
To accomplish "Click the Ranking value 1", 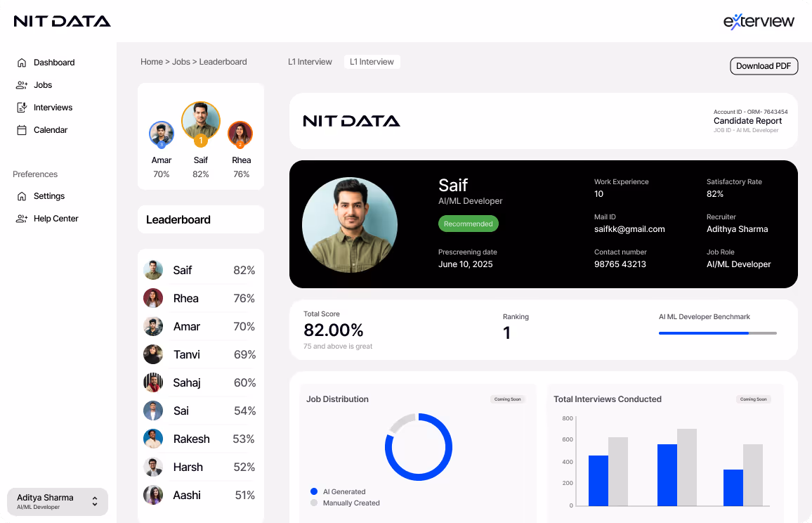I will pos(506,332).
